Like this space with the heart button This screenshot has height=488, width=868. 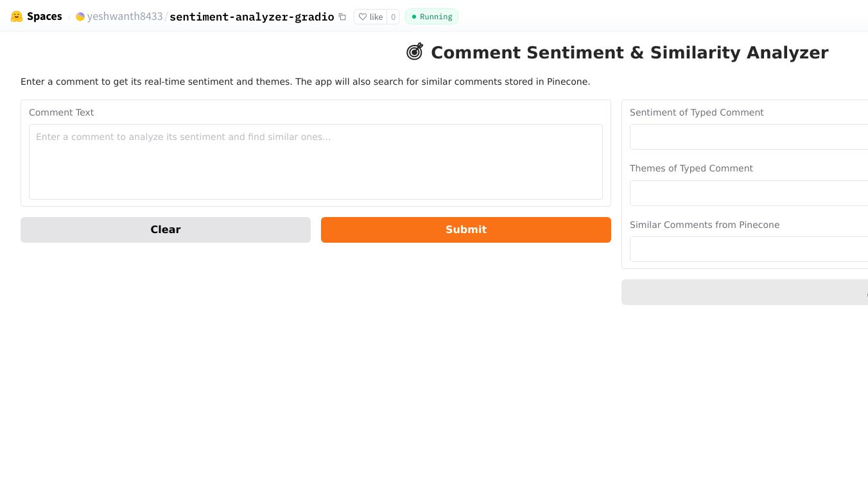[370, 17]
